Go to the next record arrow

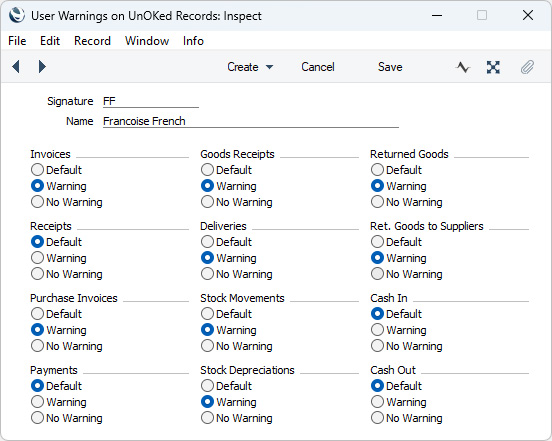pyautogui.click(x=42, y=67)
